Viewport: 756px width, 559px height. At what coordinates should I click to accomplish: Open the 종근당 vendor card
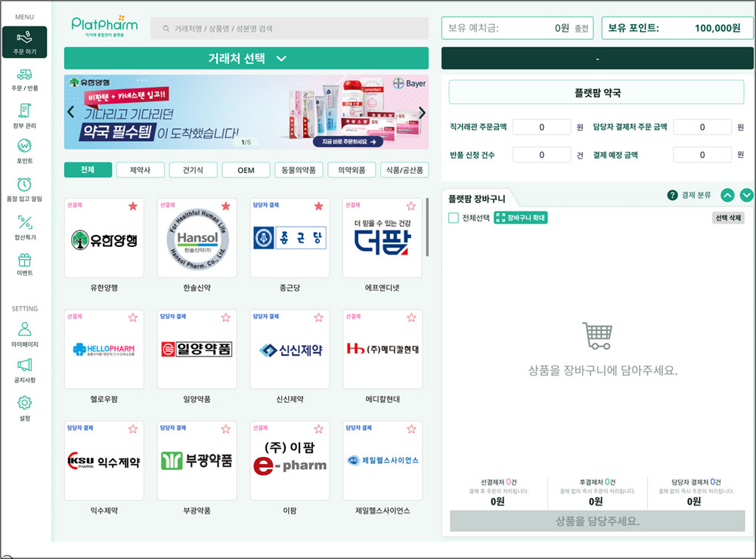point(290,237)
